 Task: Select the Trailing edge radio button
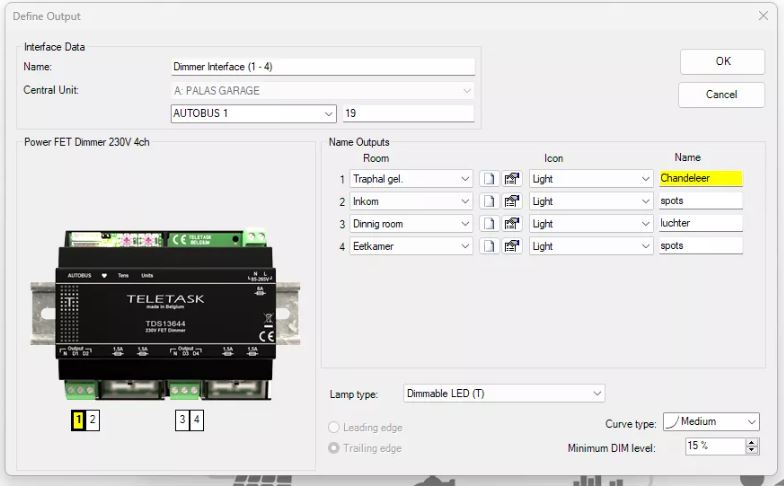334,448
